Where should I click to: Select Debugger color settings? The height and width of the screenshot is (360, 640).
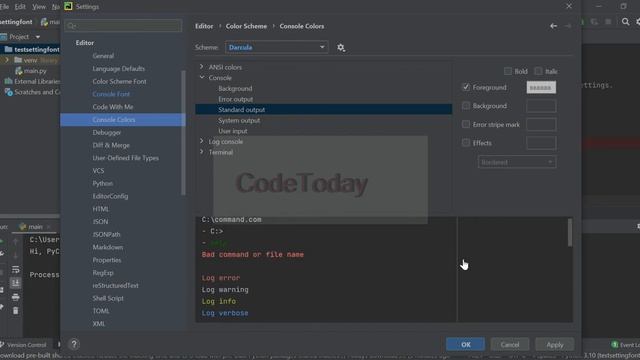pyautogui.click(x=107, y=132)
